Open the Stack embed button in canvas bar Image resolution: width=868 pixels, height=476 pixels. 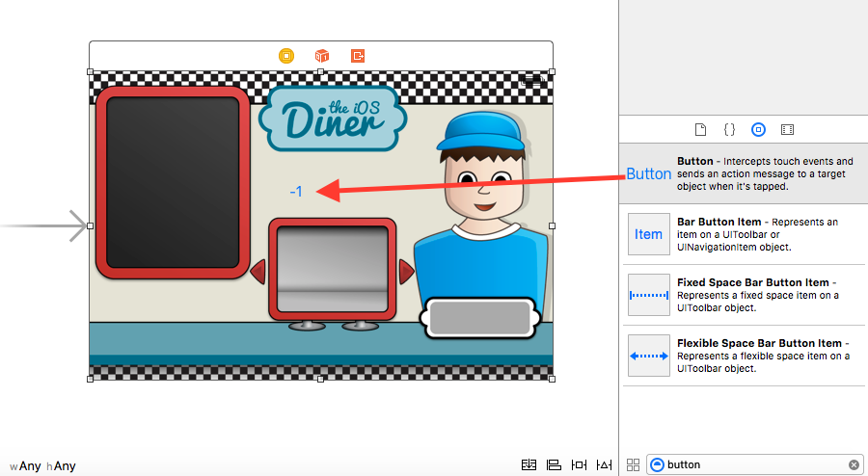[x=529, y=464]
